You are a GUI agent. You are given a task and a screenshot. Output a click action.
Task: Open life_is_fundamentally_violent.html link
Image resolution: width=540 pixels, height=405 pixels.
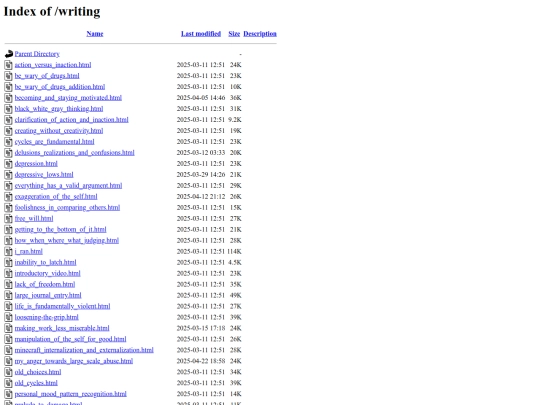(x=62, y=307)
